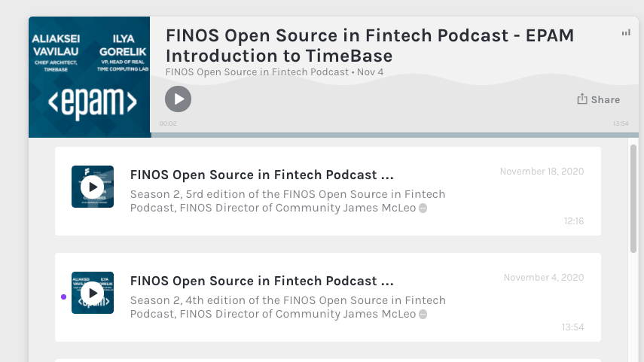Click the purple now-playing dot indicator

[x=64, y=297]
